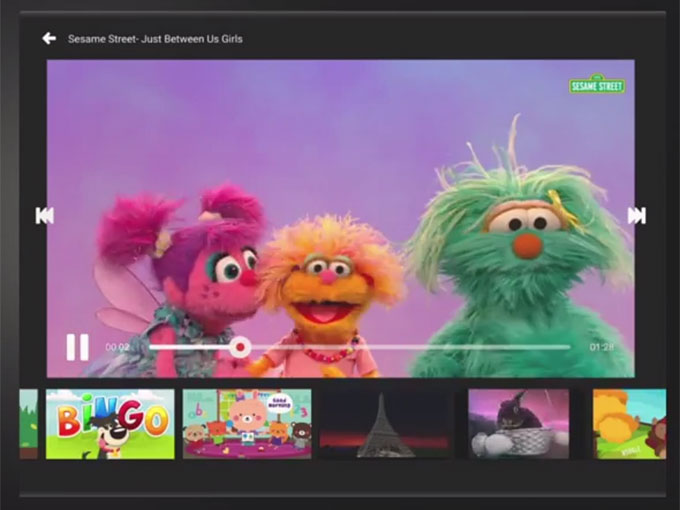The image size is (680, 510).
Task: Skip to the previous video
Action: click(x=45, y=216)
